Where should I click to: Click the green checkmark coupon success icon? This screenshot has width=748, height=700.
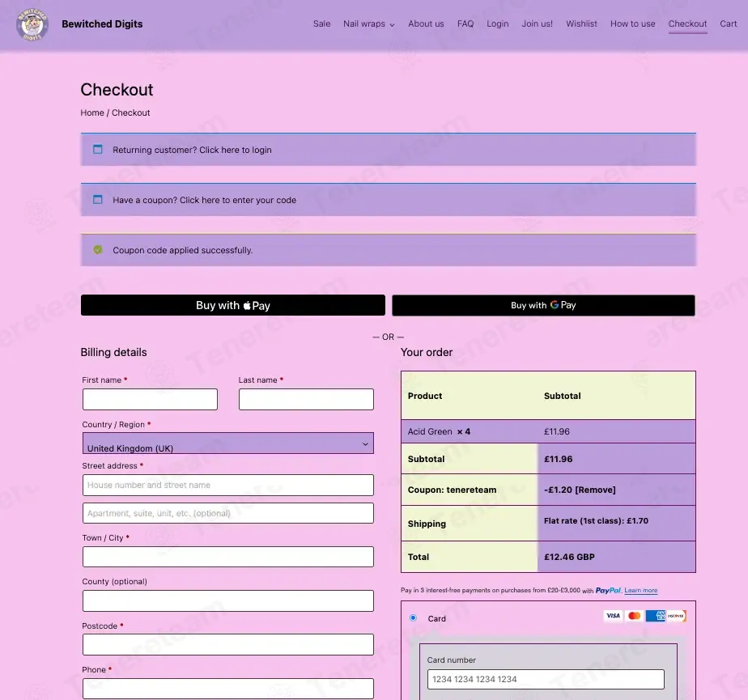point(98,250)
